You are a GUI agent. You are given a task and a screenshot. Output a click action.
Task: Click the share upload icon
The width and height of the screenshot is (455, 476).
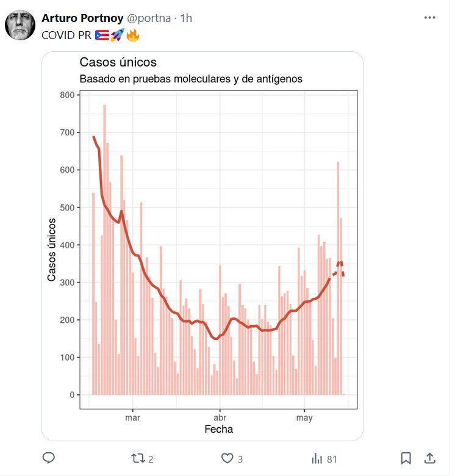429,458
